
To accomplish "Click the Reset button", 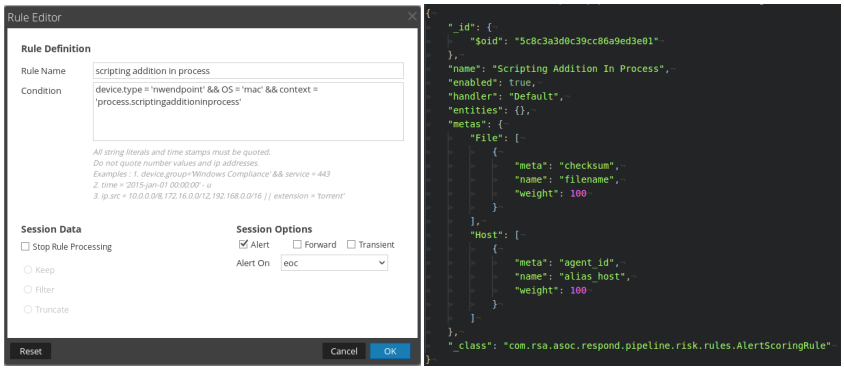I will (31, 351).
